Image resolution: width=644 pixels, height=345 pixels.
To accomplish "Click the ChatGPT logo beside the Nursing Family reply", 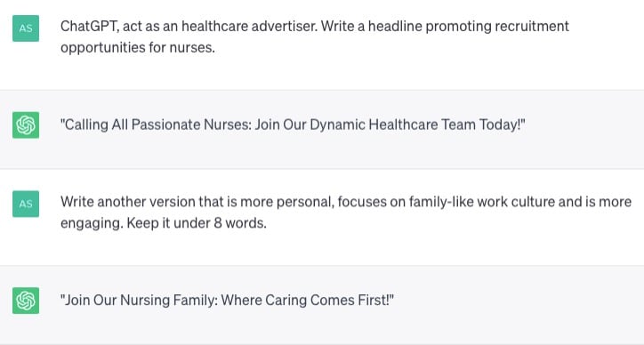I will click(26, 301).
